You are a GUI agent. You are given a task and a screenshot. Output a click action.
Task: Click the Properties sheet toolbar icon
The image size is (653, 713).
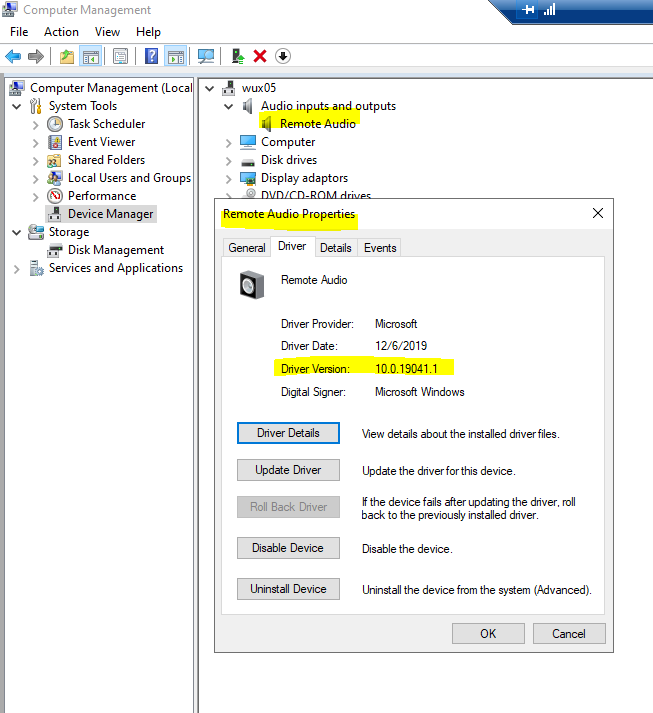pos(121,56)
